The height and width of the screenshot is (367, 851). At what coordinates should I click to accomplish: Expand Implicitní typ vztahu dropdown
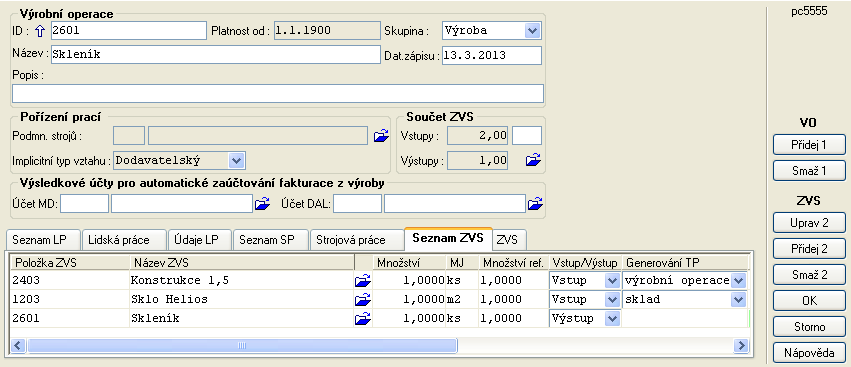coord(236,160)
